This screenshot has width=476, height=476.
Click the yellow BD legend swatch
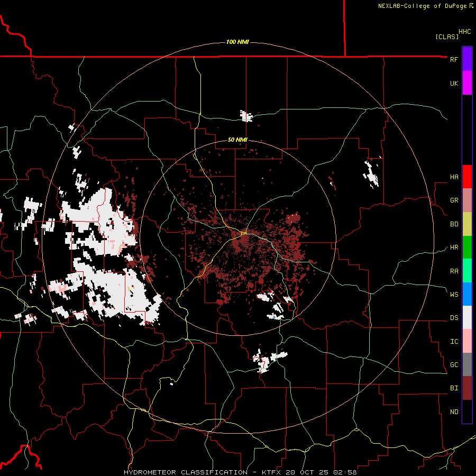coord(467,224)
